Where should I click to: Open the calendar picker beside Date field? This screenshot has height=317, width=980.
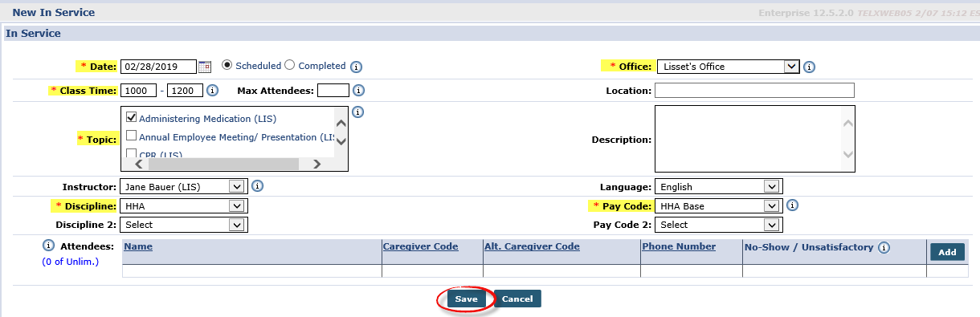(204, 67)
